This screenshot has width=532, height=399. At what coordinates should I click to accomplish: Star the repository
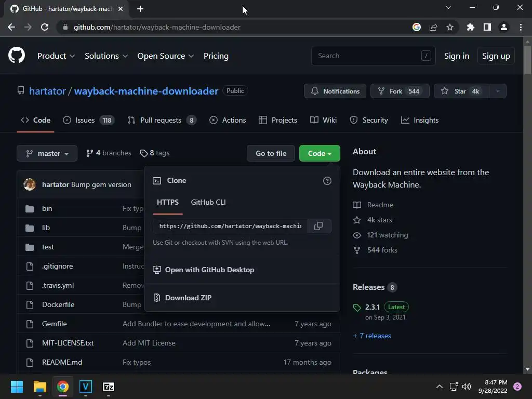click(461, 91)
